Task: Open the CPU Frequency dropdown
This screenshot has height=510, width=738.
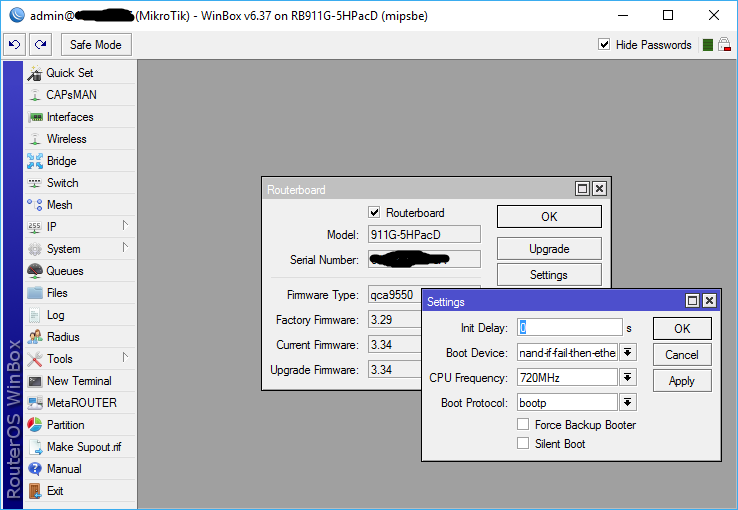Action: pos(628,377)
